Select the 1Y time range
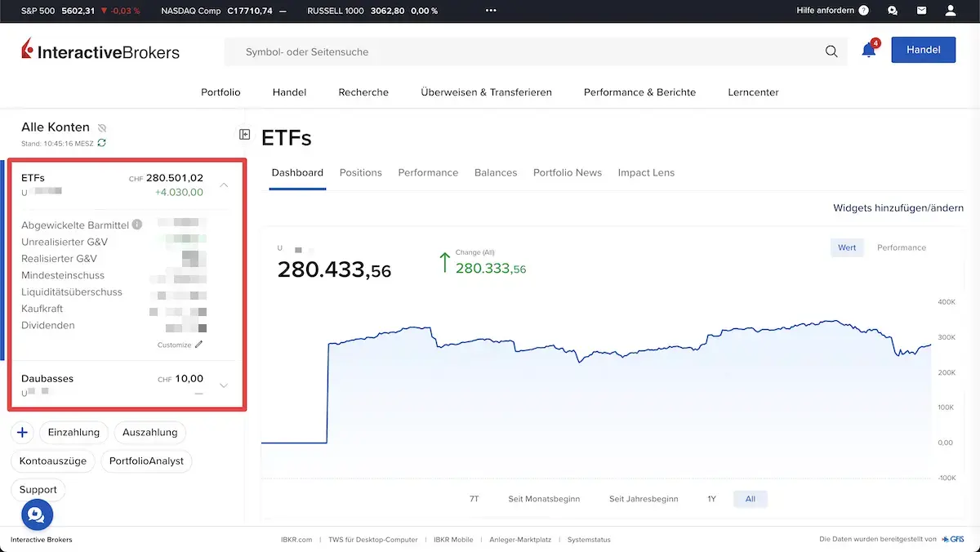 pyautogui.click(x=711, y=499)
